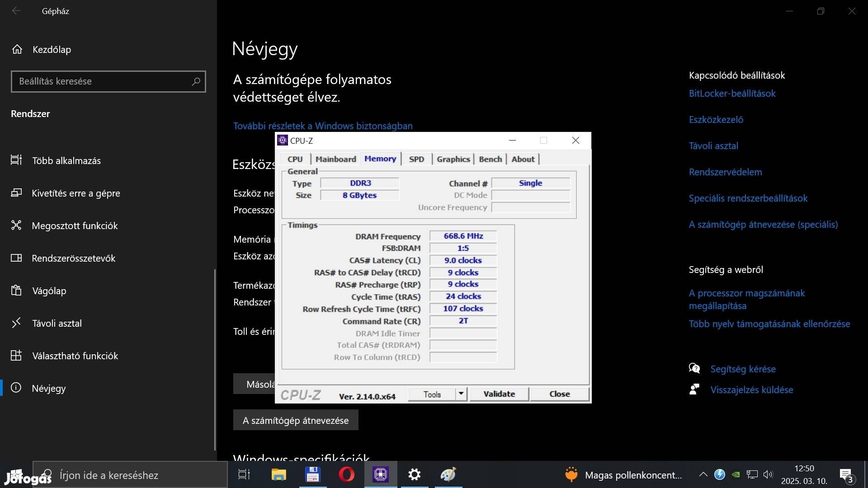Image resolution: width=868 pixels, height=488 pixels.
Task: Open Task View on the taskbar
Action: 244,474
